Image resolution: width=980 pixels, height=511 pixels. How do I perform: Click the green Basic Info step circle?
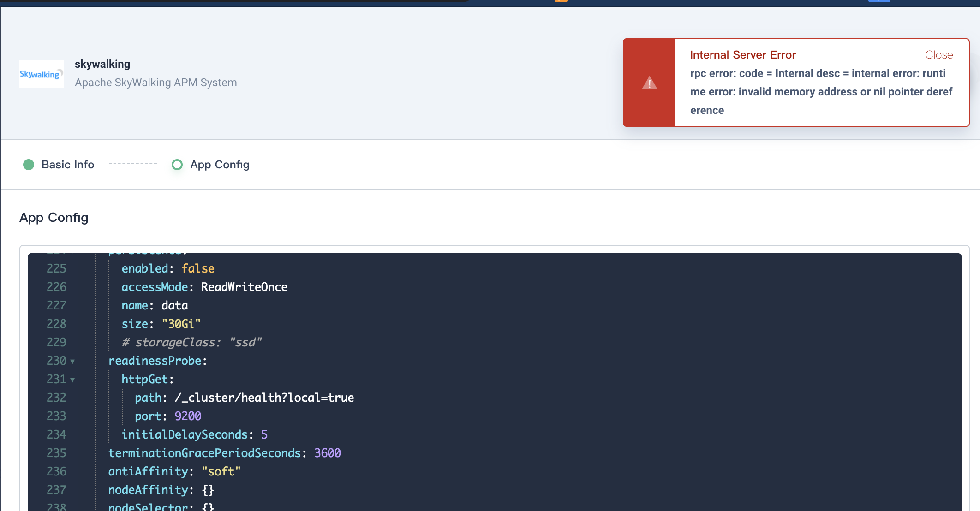(x=29, y=165)
